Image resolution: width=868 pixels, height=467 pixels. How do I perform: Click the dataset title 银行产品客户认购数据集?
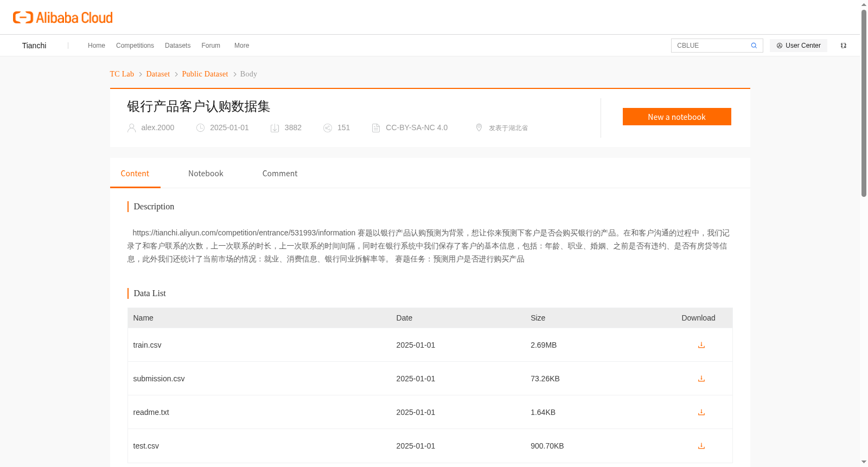[199, 106]
